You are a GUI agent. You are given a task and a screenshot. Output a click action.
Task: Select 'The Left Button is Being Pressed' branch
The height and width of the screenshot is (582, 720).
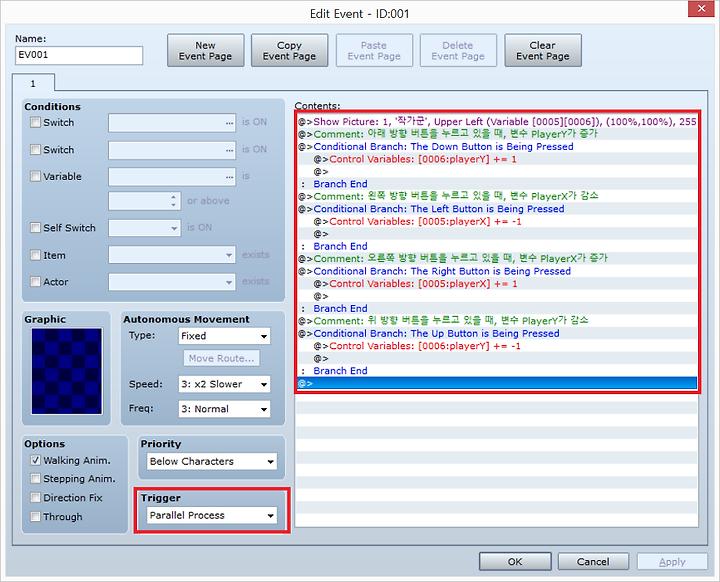497,209
